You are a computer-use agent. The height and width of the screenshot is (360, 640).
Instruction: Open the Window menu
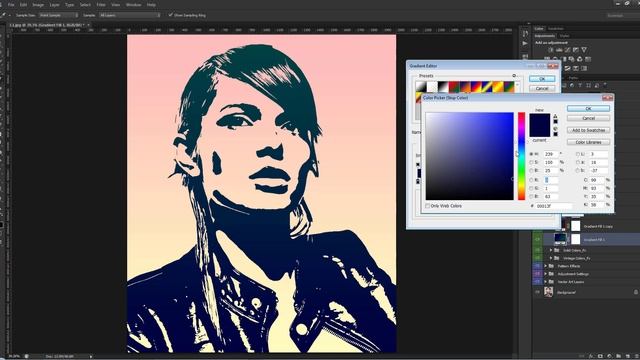tap(133, 5)
